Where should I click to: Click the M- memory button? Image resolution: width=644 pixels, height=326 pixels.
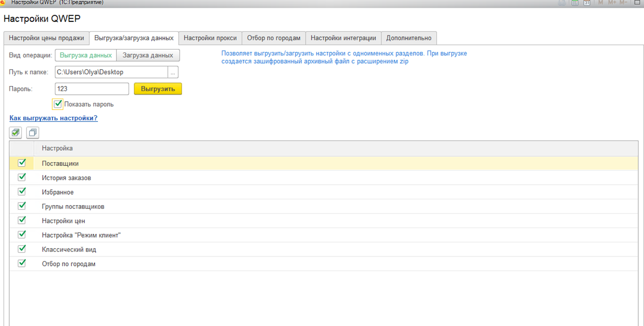click(623, 2)
